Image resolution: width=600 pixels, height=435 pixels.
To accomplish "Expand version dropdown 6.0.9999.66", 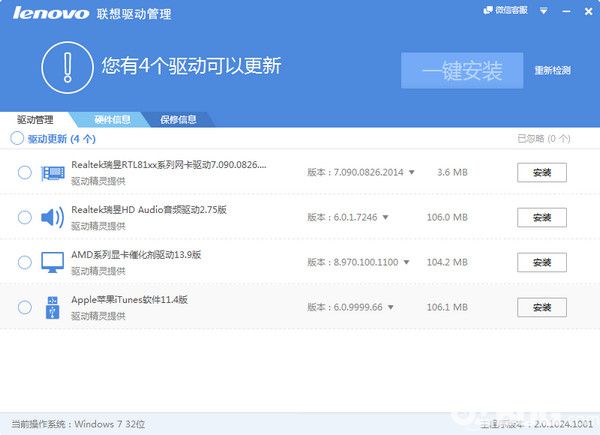I will click(x=391, y=307).
